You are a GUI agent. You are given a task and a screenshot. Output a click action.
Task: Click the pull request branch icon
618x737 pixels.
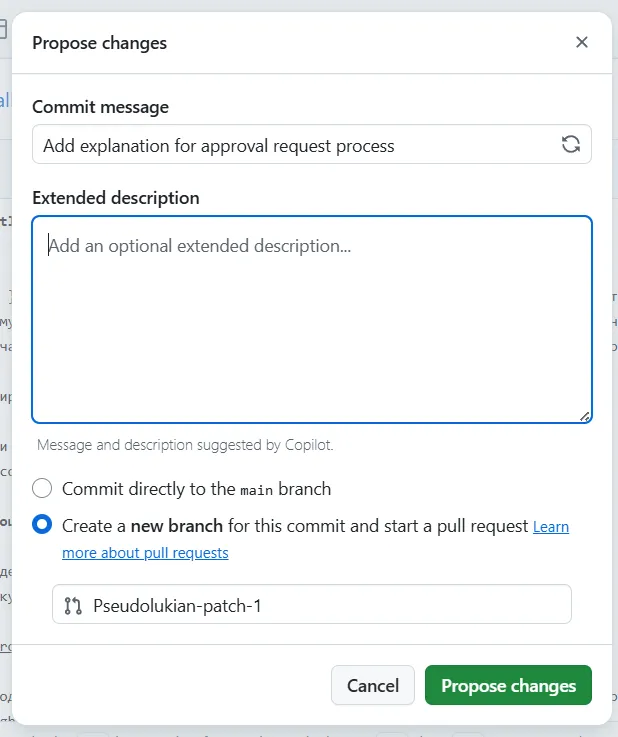pyautogui.click(x=73, y=605)
